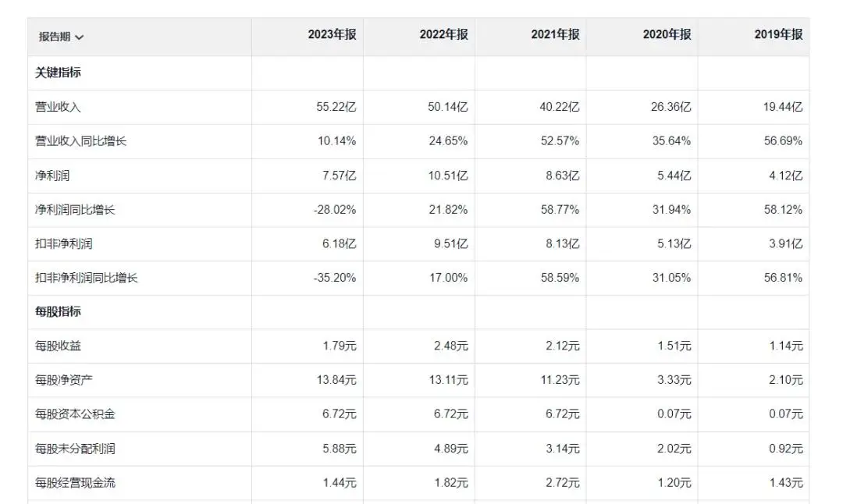The width and height of the screenshot is (843, 504).
Task: Click the 55.22亿 revenue cell for 2023
Action: [336, 107]
